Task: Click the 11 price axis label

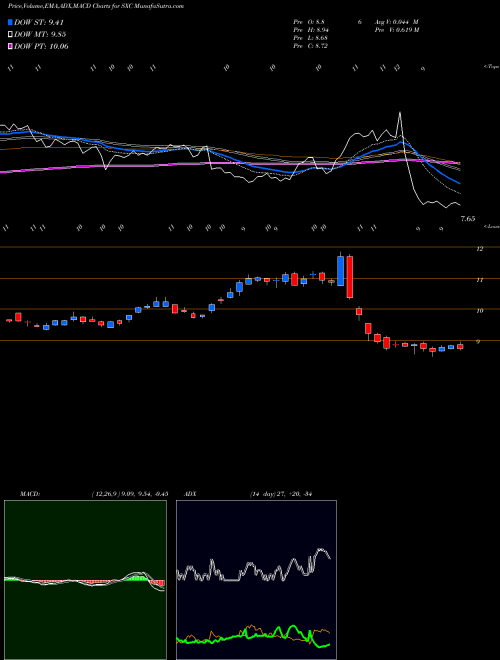Action: [x=479, y=279]
